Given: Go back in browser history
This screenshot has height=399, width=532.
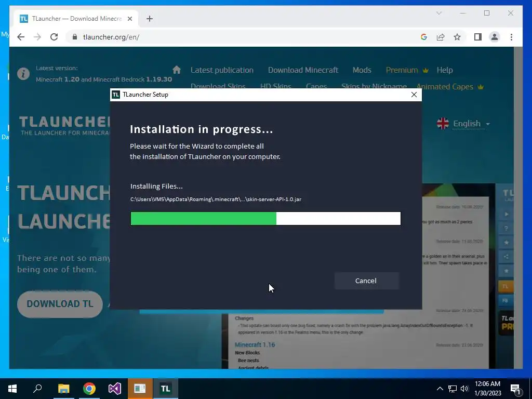Looking at the screenshot, I should point(21,37).
